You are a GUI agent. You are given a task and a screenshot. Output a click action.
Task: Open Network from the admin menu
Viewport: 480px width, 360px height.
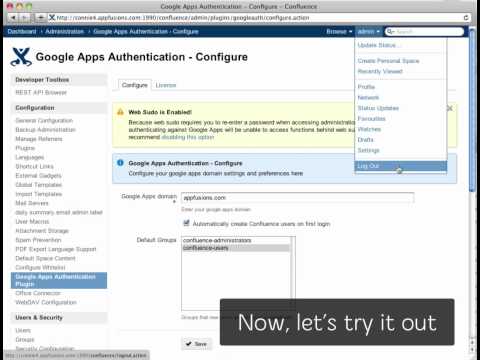pyautogui.click(x=368, y=98)
